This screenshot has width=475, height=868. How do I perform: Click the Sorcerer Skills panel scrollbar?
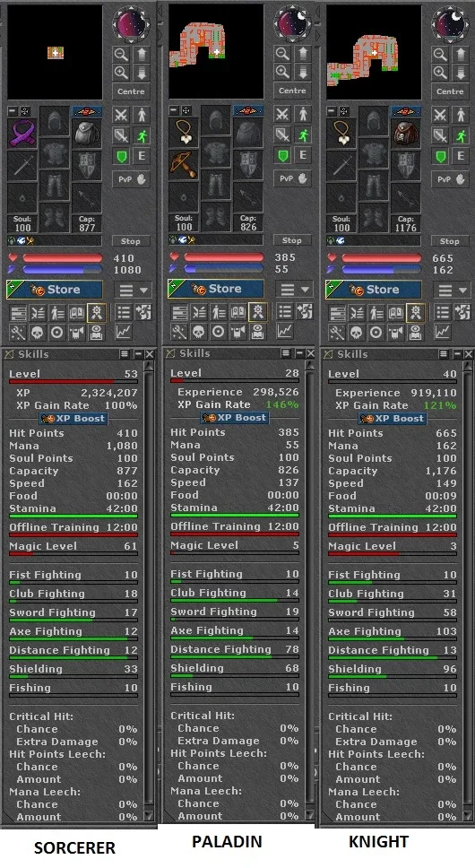148,593
